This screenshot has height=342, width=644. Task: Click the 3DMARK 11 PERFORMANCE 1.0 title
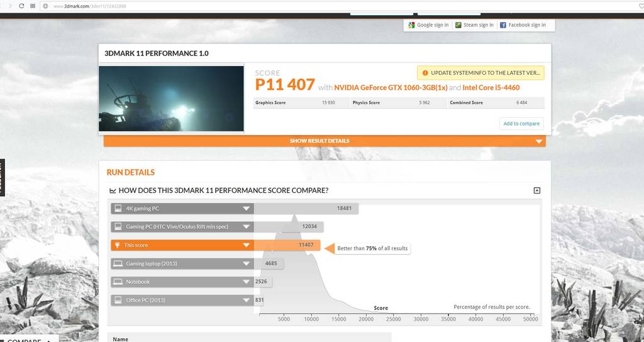157,53
